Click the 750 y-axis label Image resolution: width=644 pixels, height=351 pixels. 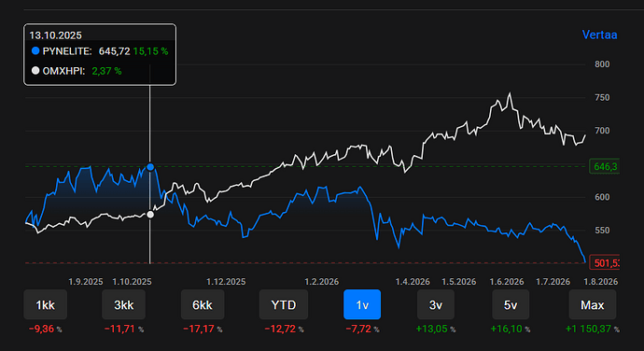(602, 98)
